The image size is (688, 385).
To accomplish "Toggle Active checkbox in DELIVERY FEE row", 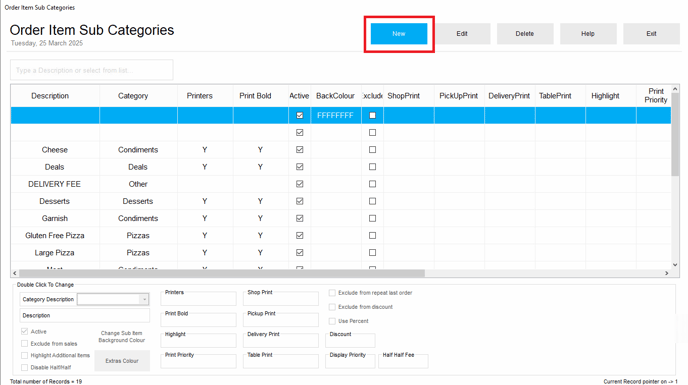I will pos(300,184).
